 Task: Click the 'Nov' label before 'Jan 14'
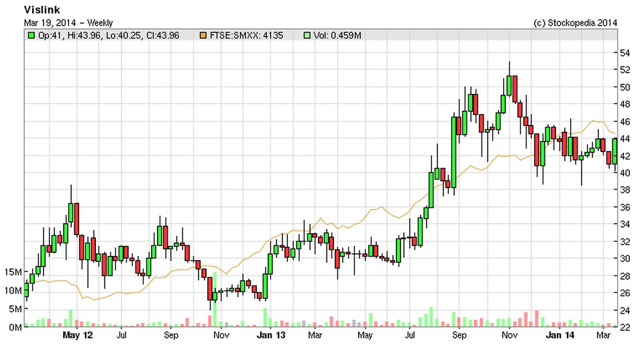tap(509, 336)
